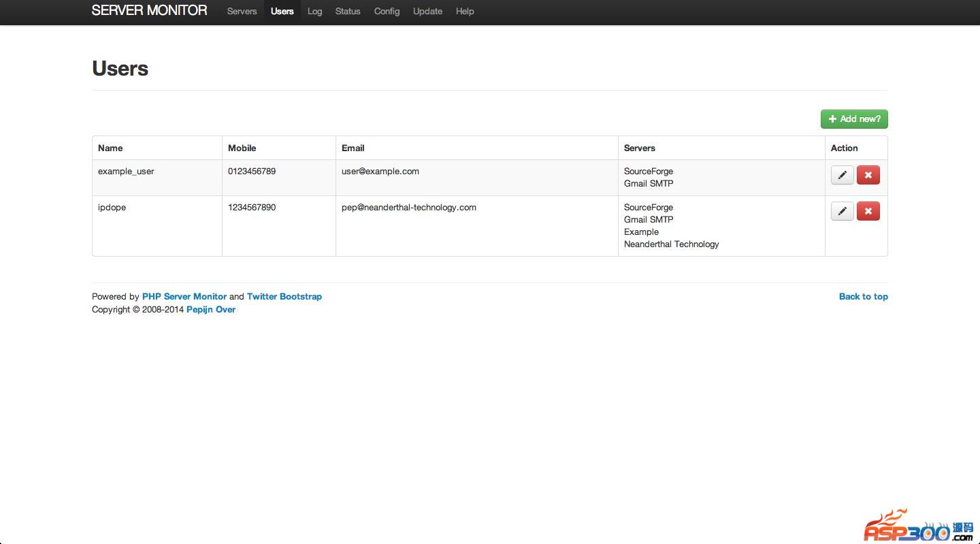Click the Back to top link
This screenshot has width=980, height=544.
(863, 297)
